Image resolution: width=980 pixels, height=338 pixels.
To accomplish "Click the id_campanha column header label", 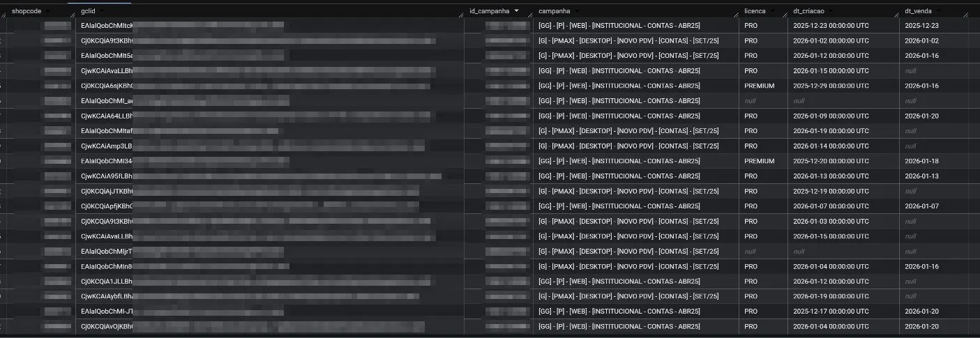I will tap(490, 11).
